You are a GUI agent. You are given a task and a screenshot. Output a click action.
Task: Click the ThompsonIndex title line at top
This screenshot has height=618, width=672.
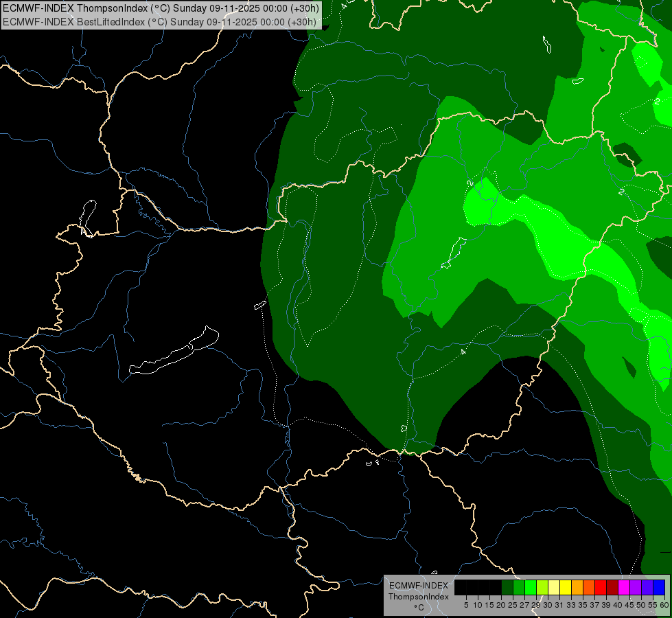tap(161, 8)
